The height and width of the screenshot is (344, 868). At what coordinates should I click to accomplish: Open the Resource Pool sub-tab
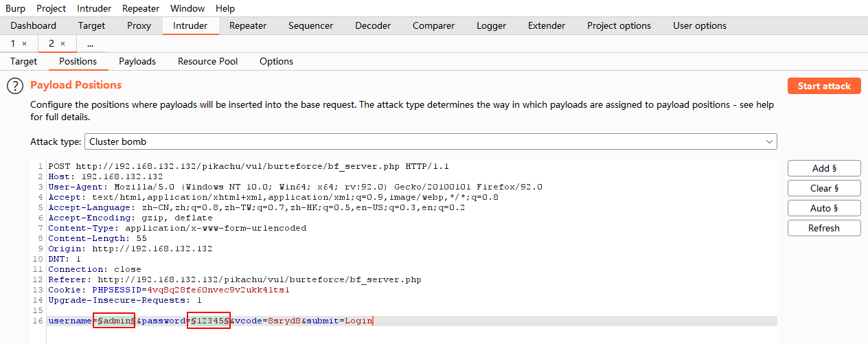(x=207, y=61)
